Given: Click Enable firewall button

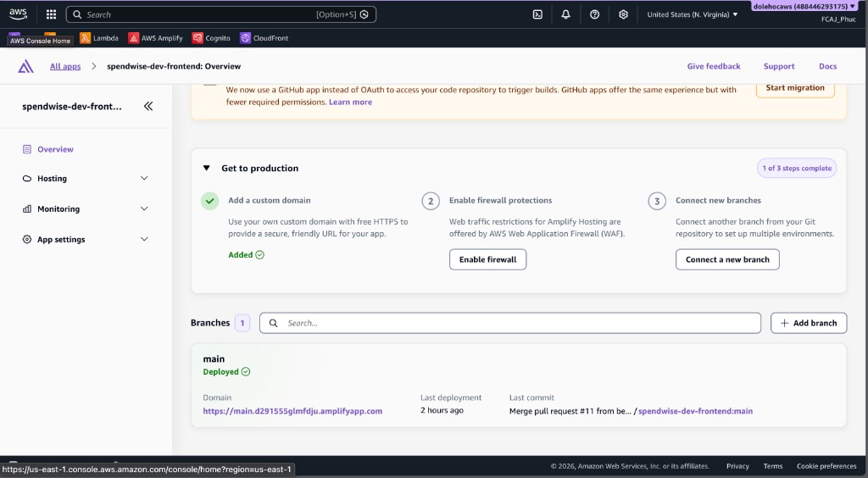Looking at the screenshot, I should (487, 259).
